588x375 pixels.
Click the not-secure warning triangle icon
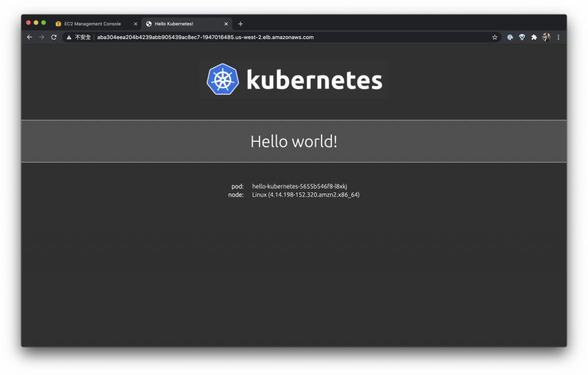click(x=69, y=37)
